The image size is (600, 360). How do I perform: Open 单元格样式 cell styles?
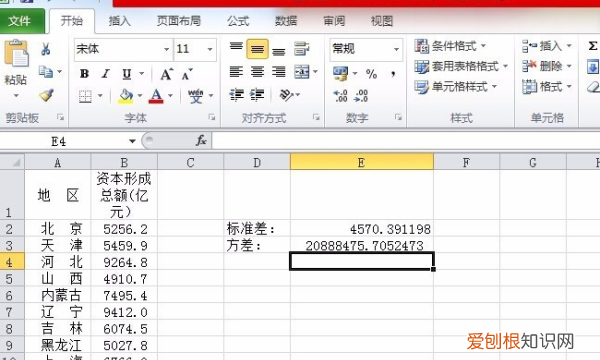tap(456, 87)
